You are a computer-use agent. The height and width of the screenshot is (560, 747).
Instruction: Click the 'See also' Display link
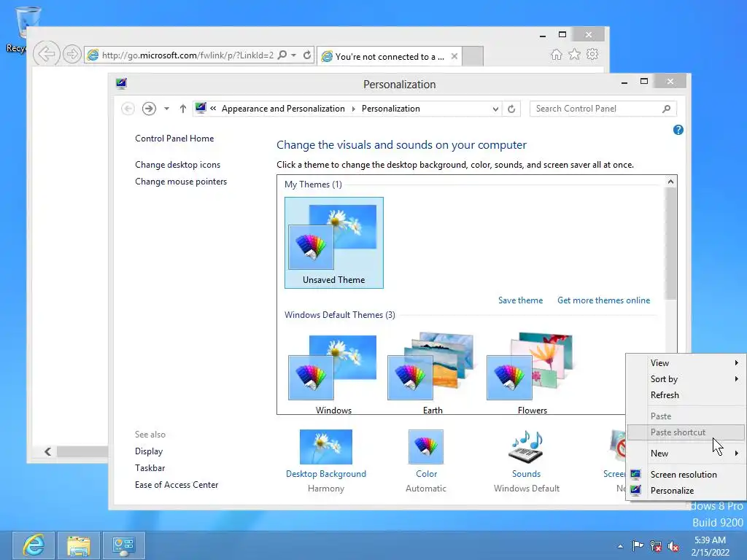(149, 451)
